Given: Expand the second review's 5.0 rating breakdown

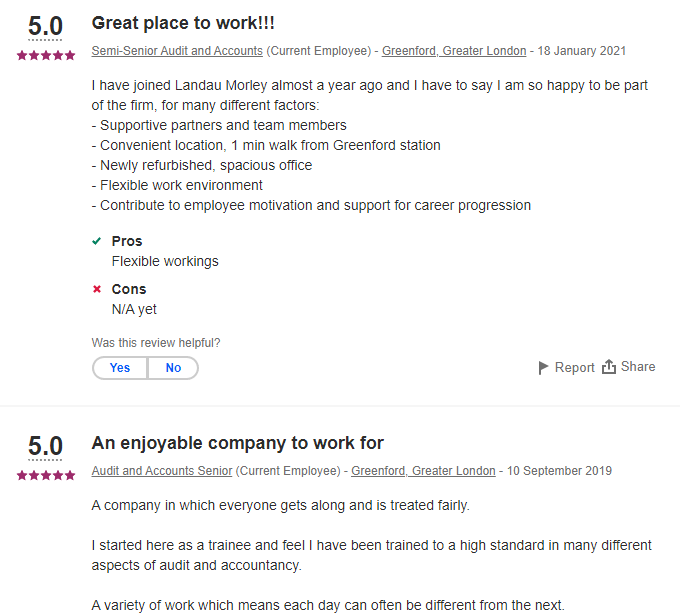Looking at the screenshot, I should [x=46, y=447].
